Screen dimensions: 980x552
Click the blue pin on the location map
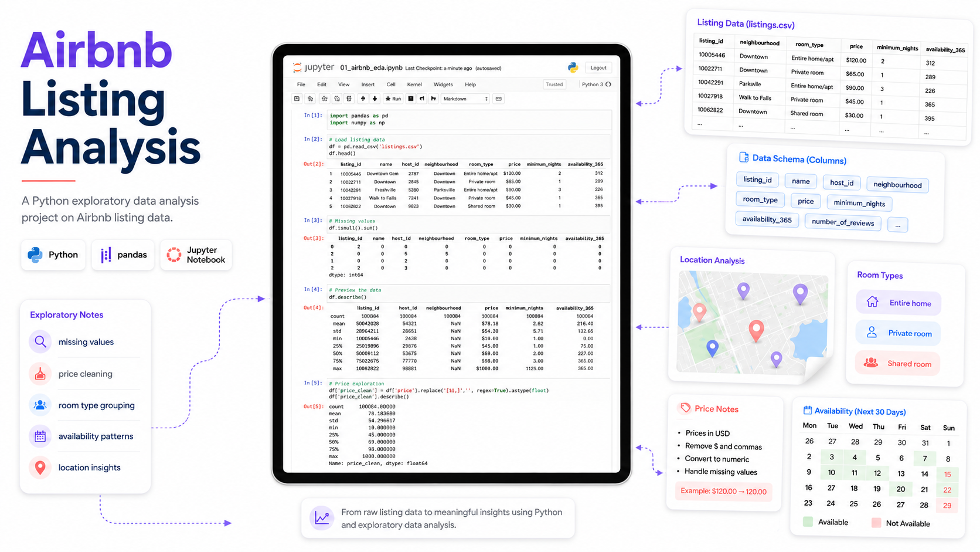(x=712, y=348)
